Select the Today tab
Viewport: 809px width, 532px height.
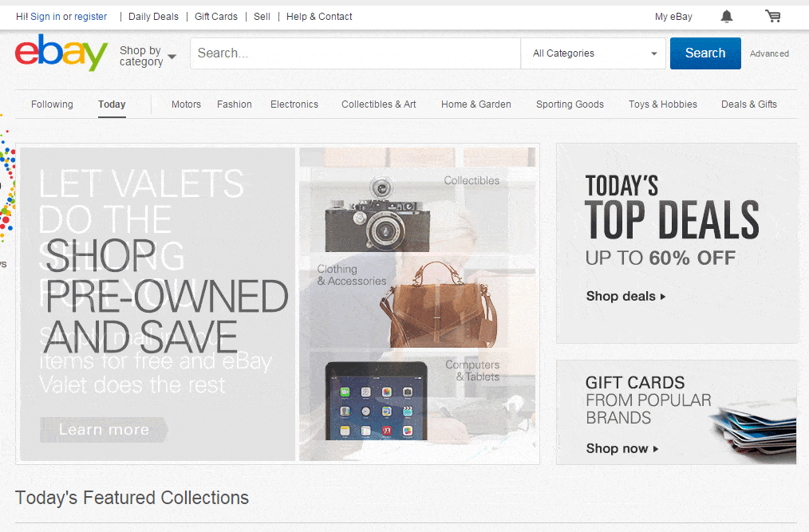[112, 104]
